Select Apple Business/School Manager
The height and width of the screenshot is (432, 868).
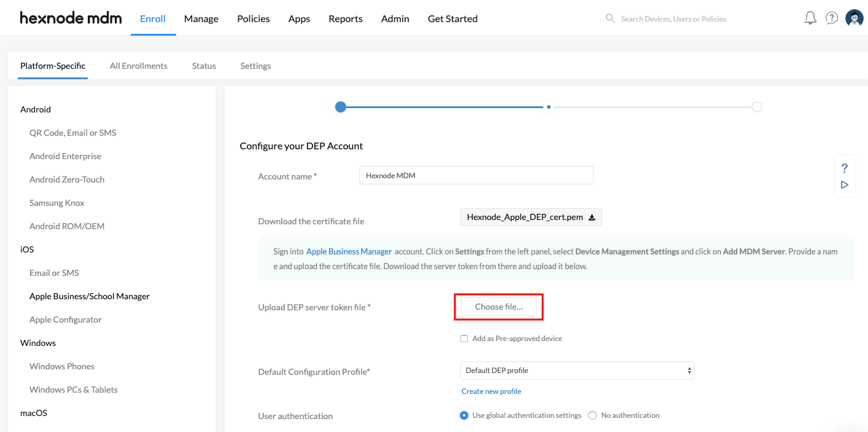(90, 296)
